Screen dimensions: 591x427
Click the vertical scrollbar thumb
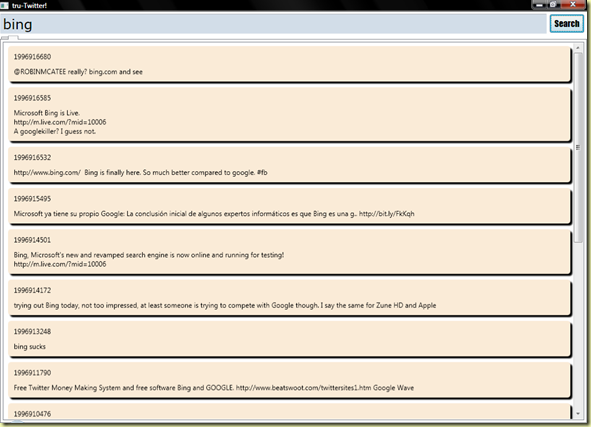click(x=577, y=148)
